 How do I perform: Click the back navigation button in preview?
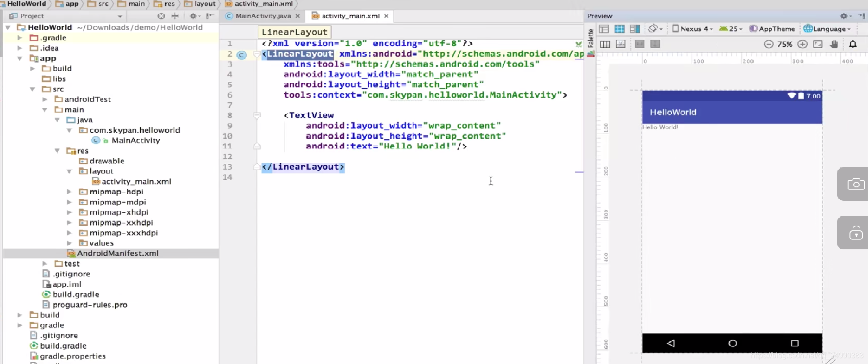point(671,343)
